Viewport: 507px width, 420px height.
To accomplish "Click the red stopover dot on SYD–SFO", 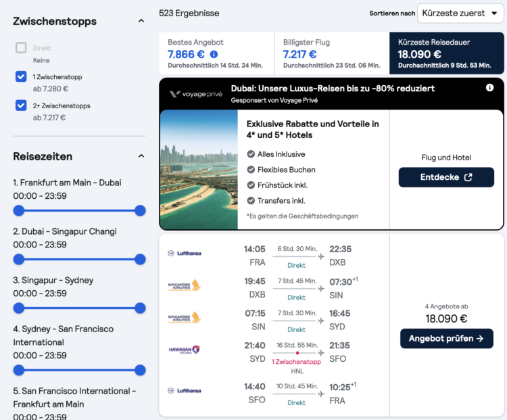I will pos(297,352).
